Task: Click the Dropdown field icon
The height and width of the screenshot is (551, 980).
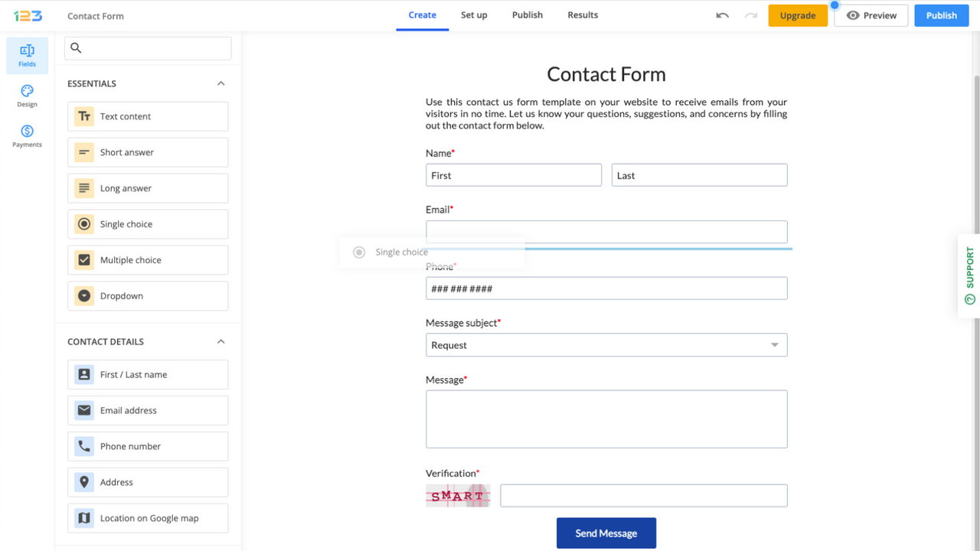Action: [x=84, y=295]
